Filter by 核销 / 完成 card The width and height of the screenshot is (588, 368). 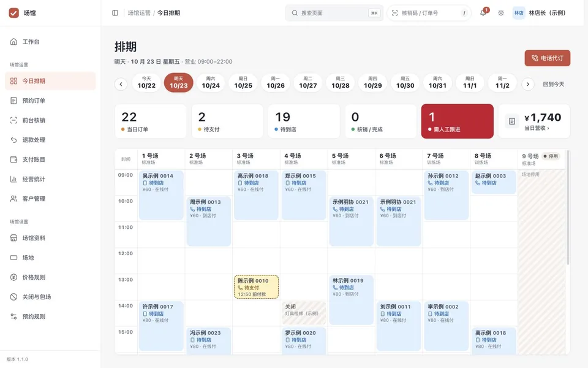pyautogui.click(x=380, y=121)
